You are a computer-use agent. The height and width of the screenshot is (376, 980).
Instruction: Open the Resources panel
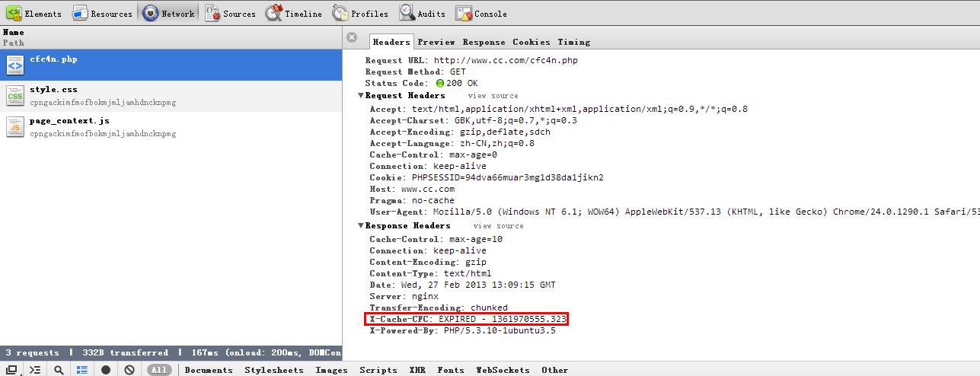click(102, 14)
